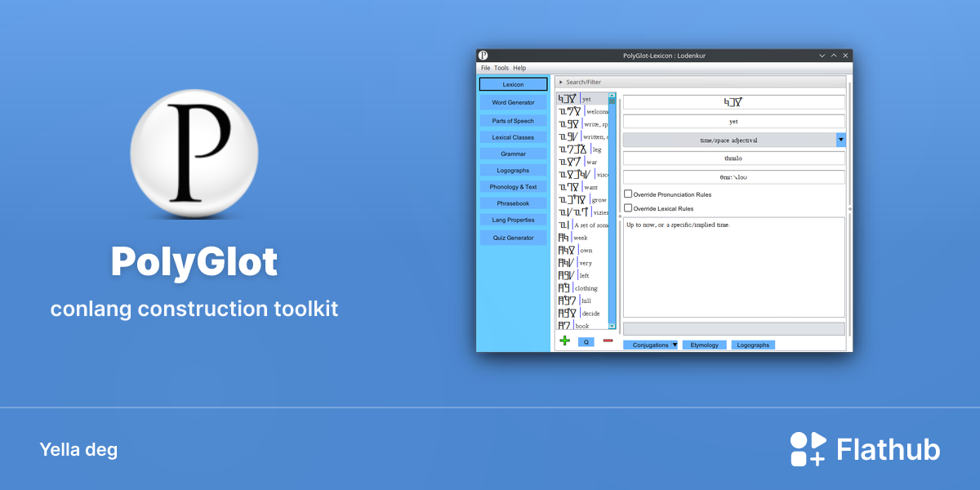Expand the Search/Filter panel

(701, 82)
